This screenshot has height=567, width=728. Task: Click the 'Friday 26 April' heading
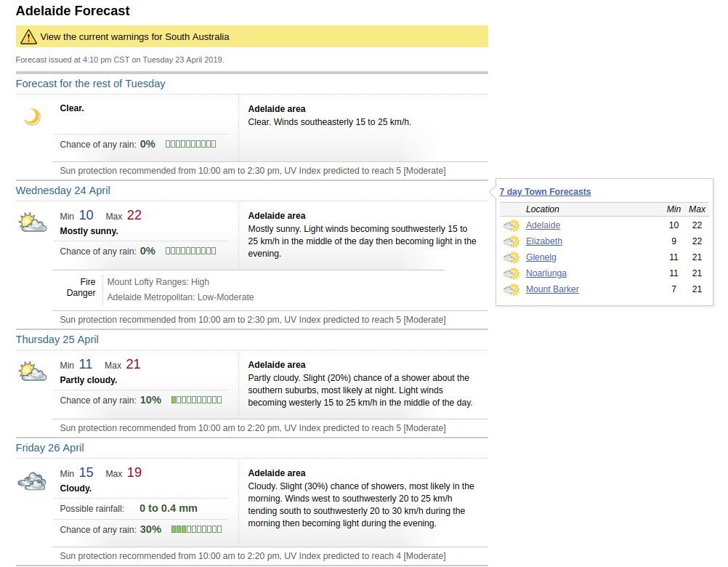pyautogui.click(x=49, y=448)
